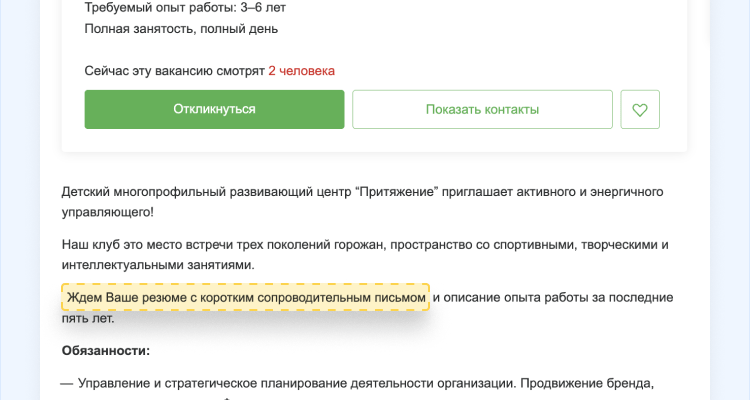
Task: Click the word "управляющего!" in the description
Action: point(108,212)
